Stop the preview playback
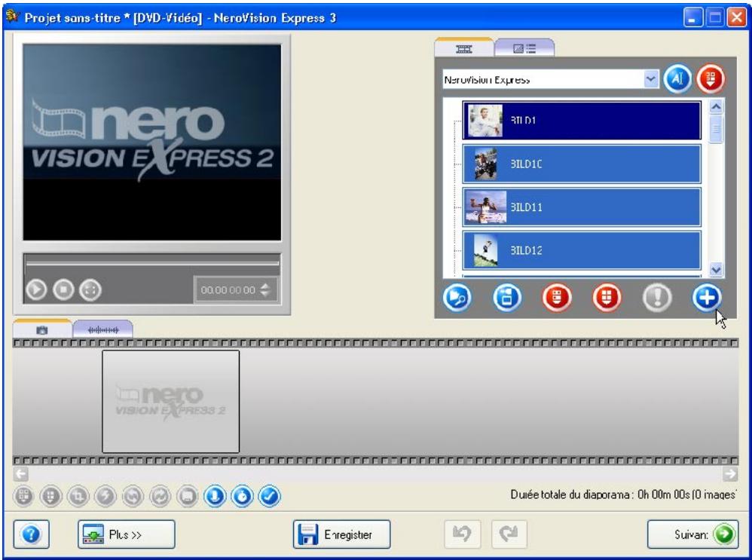 click(64, 290)
